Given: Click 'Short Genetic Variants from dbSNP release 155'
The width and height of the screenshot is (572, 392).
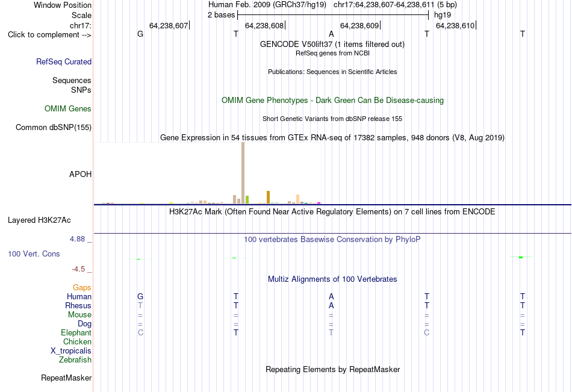Looking at the screenshot, I should point(332,119).
